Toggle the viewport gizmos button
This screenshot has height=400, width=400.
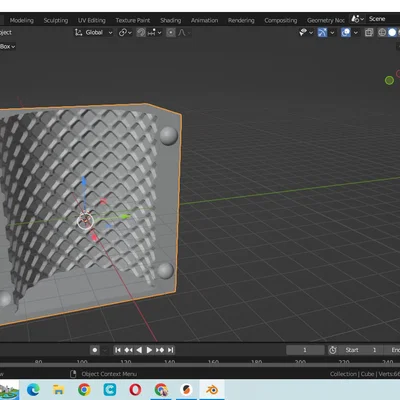point(322,32)
